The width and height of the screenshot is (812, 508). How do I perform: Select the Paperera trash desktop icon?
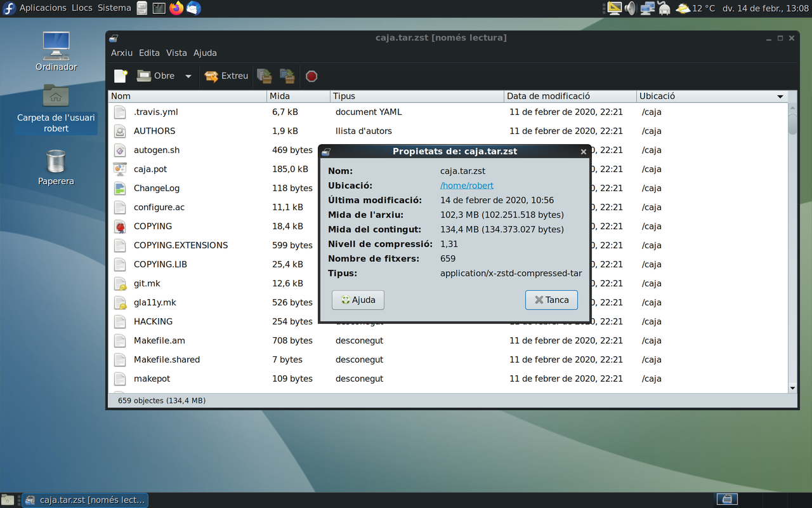click(x=56, y=168)
